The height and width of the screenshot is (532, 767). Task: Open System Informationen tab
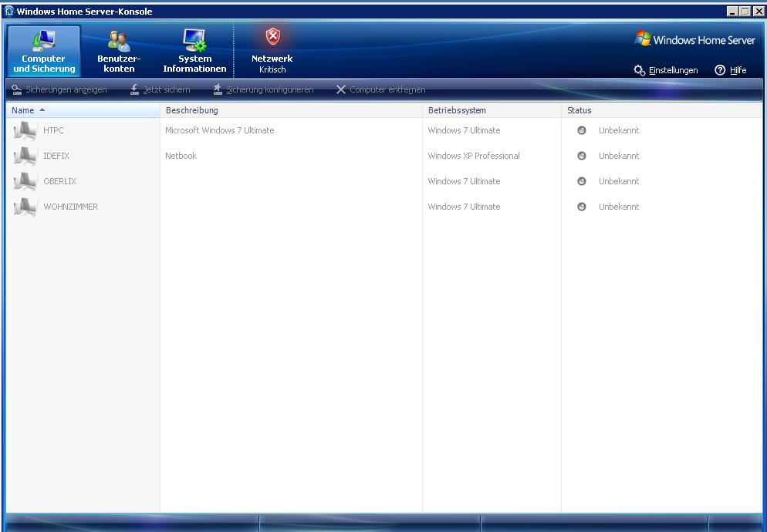coord(194,52)
